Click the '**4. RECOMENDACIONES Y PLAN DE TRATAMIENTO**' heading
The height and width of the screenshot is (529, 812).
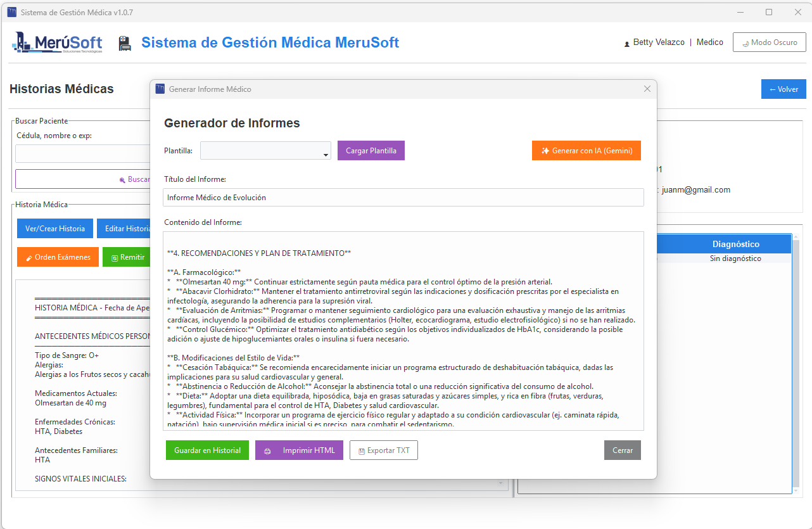point(259,253)
